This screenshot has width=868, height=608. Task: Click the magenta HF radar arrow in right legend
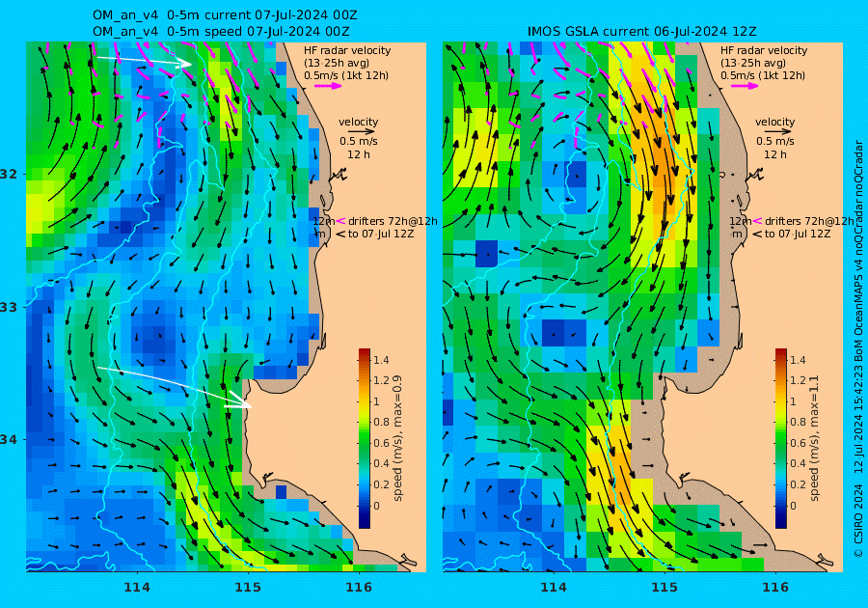click(745, 86)
